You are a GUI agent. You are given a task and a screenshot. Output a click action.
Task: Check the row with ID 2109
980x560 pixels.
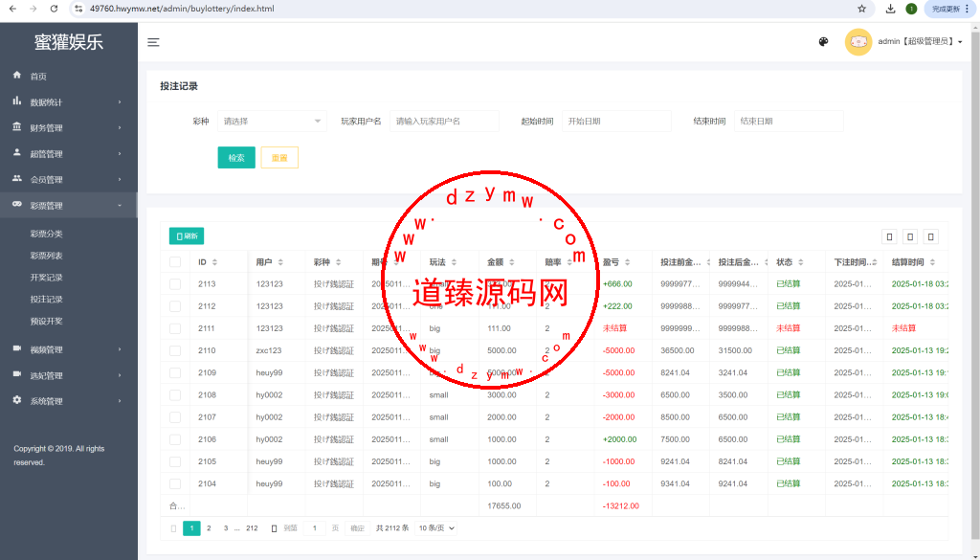tap(175, 372)
